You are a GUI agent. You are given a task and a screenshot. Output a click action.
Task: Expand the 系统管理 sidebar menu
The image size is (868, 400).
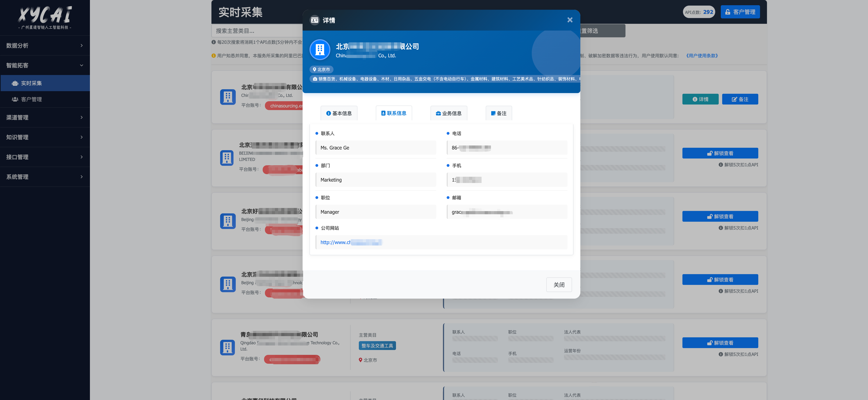pos(45,177)
